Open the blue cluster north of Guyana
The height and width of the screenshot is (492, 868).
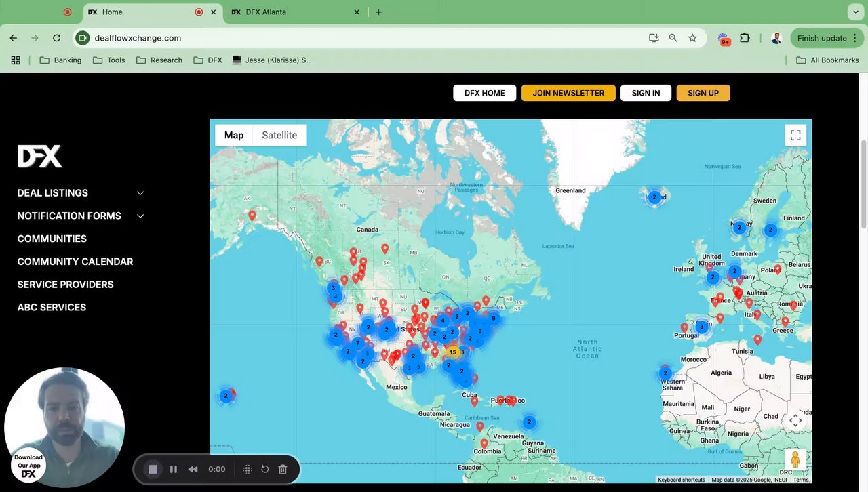coord(529,422)
